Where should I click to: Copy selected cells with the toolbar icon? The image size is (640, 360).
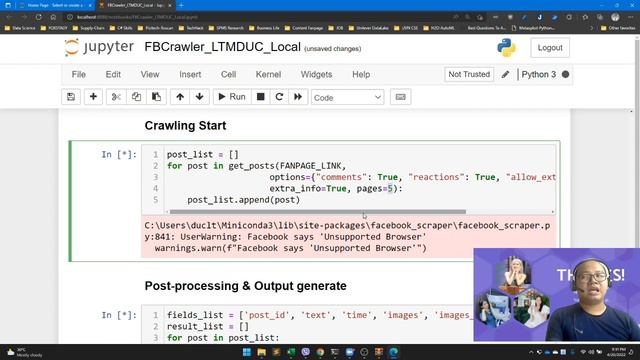136,97
